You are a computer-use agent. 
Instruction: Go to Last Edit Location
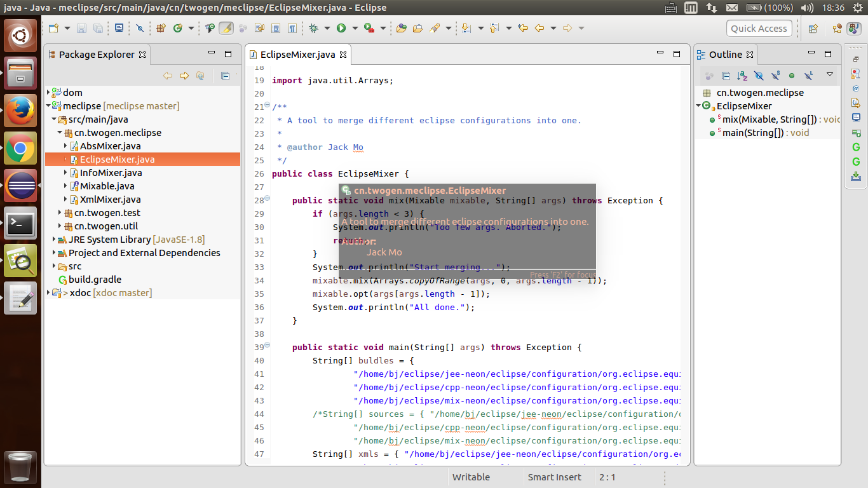523,28
